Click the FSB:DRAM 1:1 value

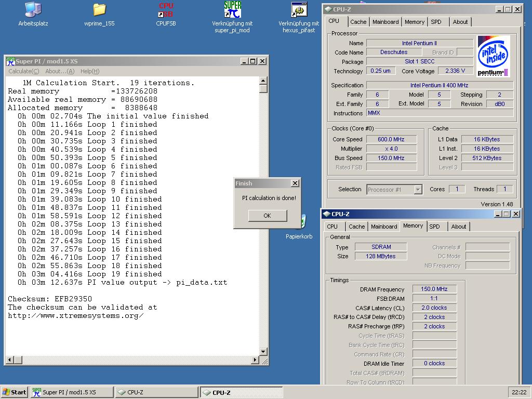pyautogui.click(x=434, y=299)
